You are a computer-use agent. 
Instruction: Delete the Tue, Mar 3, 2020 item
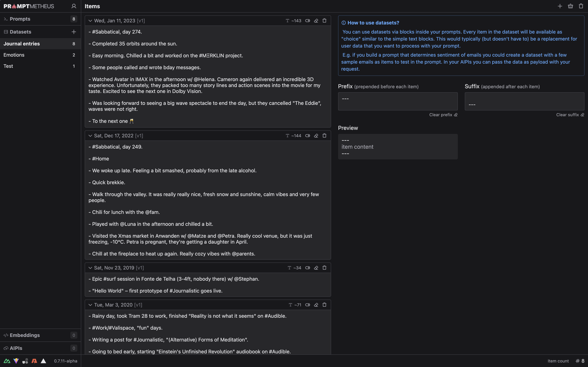324,305
